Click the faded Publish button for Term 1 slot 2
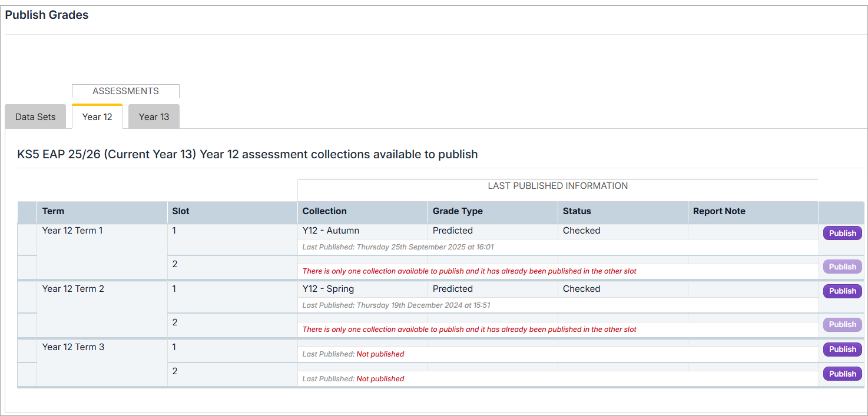 842,267
